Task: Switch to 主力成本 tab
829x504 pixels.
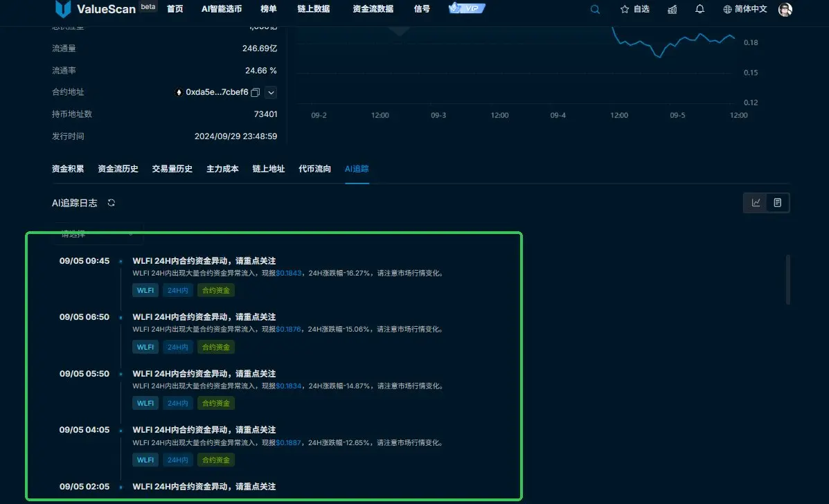Action: tap(222, 169)
